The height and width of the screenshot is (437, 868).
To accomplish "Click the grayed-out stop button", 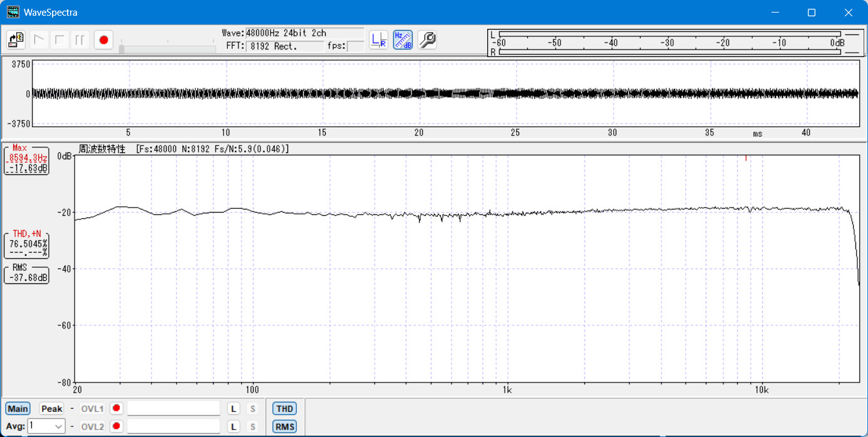I will (x=60, y=40).
